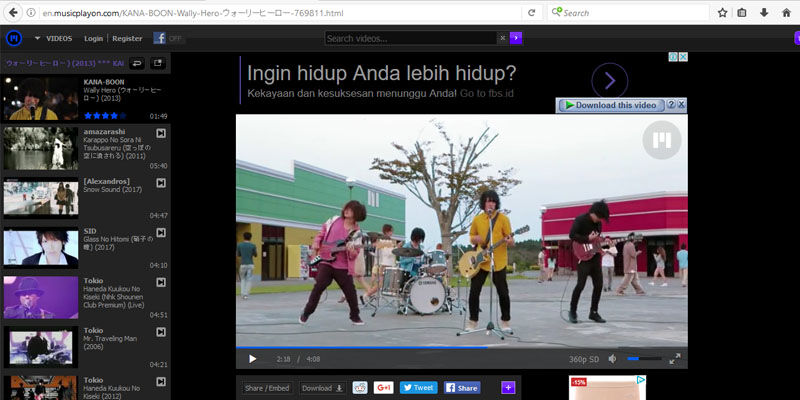Open the VIDEOS dropdown menu
Viewport: 800px width, 400px height.
point(54,38)
